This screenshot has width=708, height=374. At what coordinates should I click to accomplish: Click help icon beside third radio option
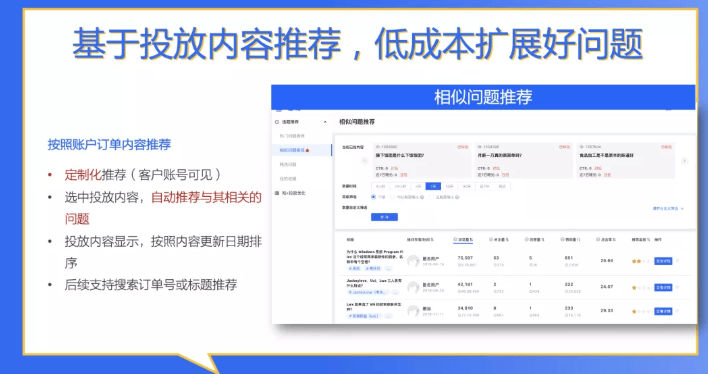pos(457,197)
